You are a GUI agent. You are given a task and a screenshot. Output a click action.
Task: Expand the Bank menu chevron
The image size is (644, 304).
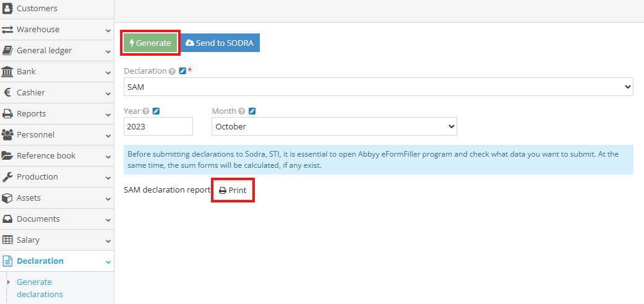tap(108, 72)
